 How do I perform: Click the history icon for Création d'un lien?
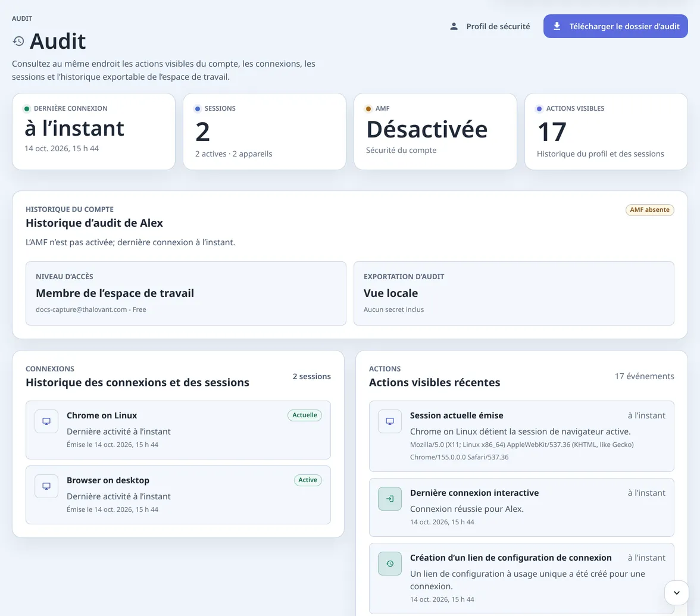[390, 563]
